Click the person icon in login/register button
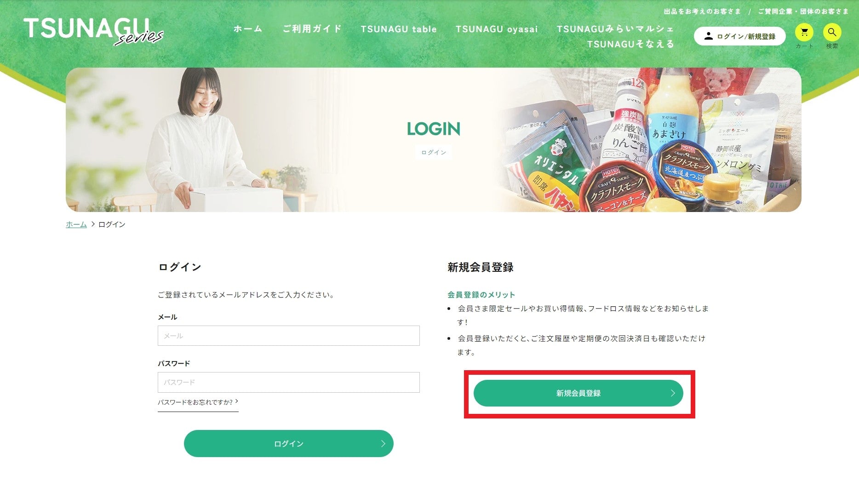The image size is (859, 504). point(708,36)
